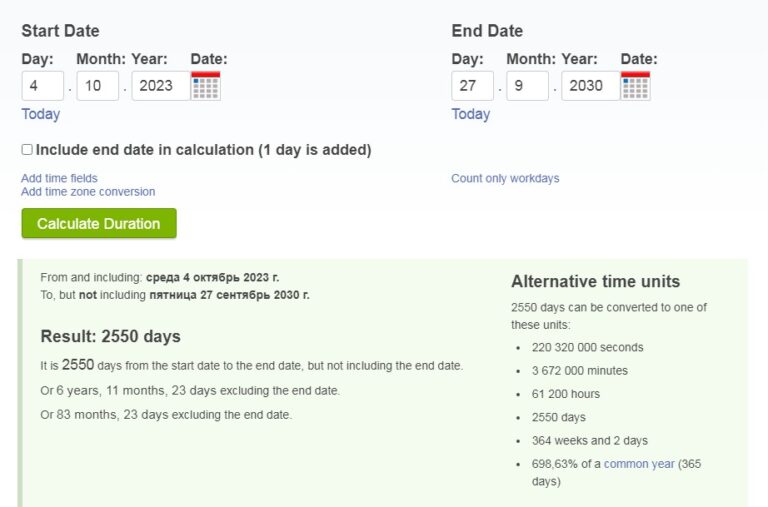Tick the Include end date in calculation checkbox
The height and width of the screenshot is (507, 768).
27,149
